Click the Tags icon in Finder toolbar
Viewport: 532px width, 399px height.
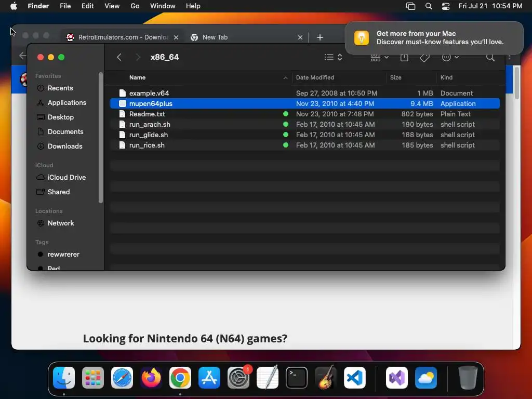tap(424, 58)
